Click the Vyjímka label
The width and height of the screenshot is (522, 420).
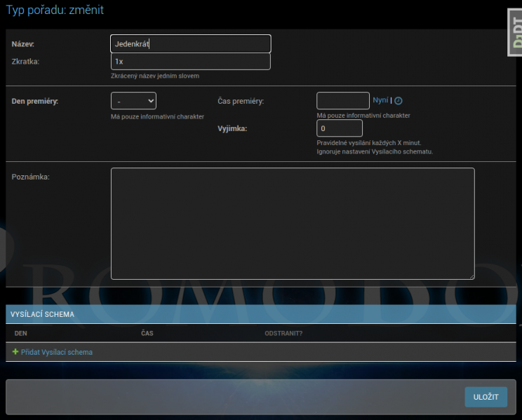pyautogui.click(x=233, y=128)
